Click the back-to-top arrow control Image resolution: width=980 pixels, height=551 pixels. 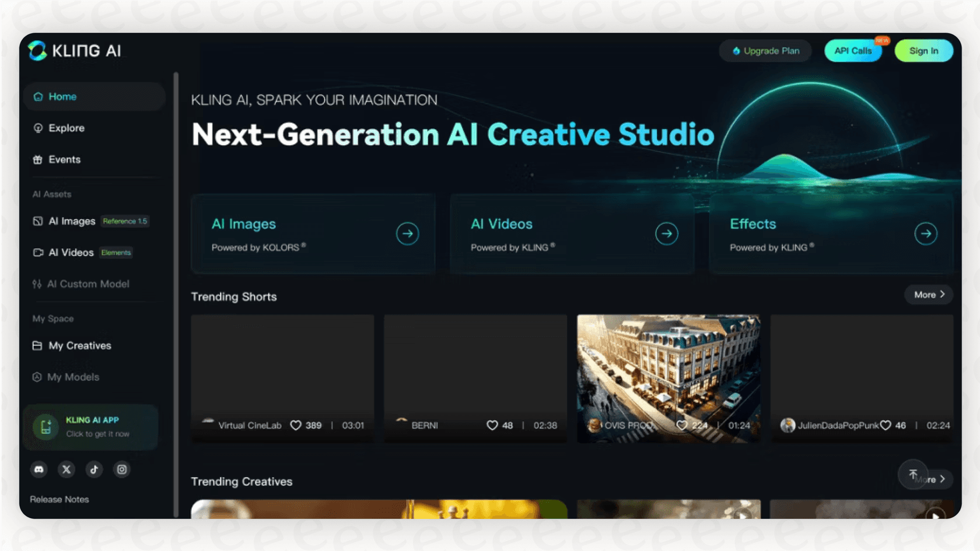913,475
